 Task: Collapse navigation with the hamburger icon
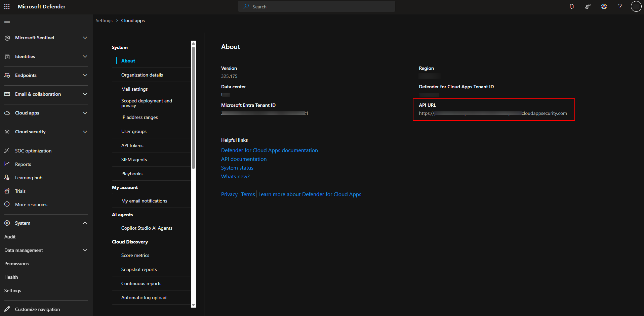point(7,21)
